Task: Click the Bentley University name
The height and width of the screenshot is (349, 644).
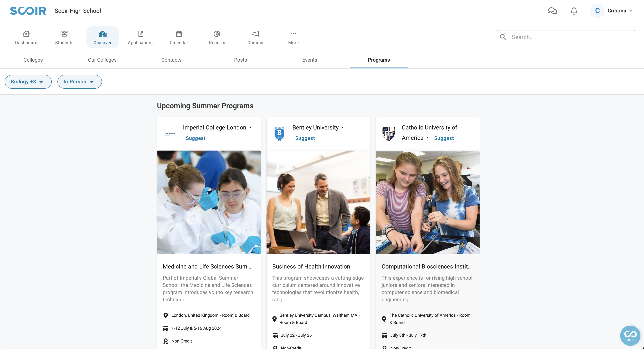Action: (x=316, y=127)
